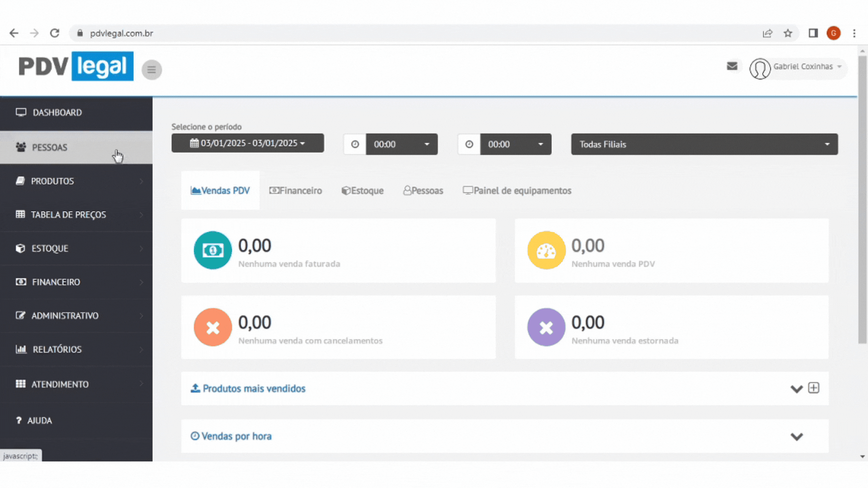Open the first 00:00 time dropdown

tap(401, 144)
